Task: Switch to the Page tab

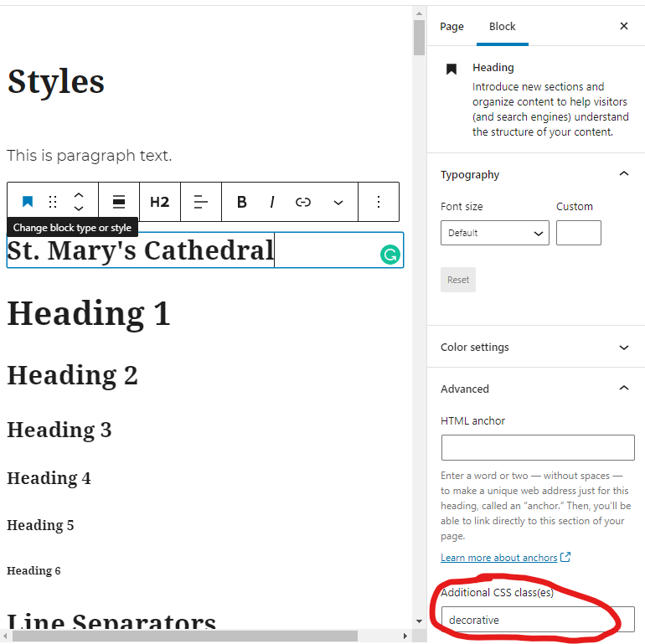Action: [451, 27]
